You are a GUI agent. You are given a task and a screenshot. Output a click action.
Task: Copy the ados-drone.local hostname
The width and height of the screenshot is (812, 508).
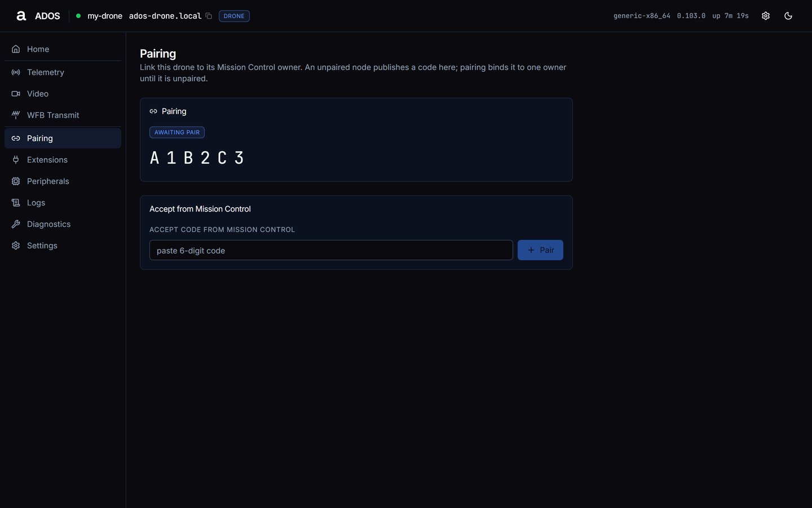point(209,16)
